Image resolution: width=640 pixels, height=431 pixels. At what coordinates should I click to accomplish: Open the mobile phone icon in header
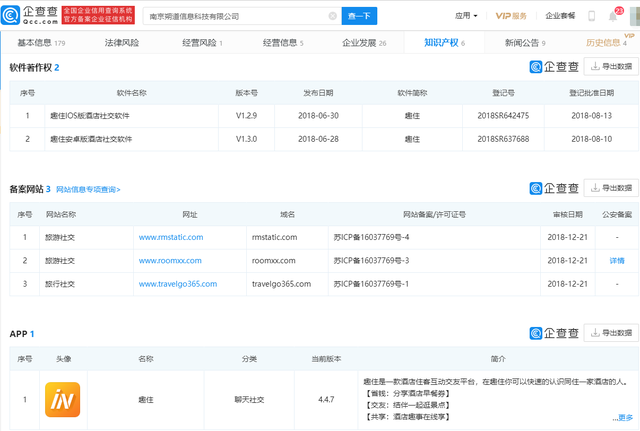pyautogui.click(x=586, y=16)
